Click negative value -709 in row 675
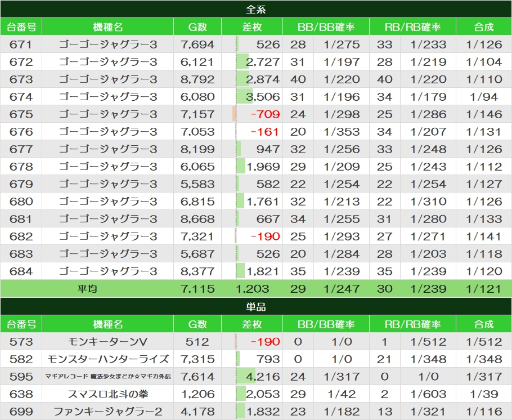This screenshot has height=420, width=512. (265, 114)
